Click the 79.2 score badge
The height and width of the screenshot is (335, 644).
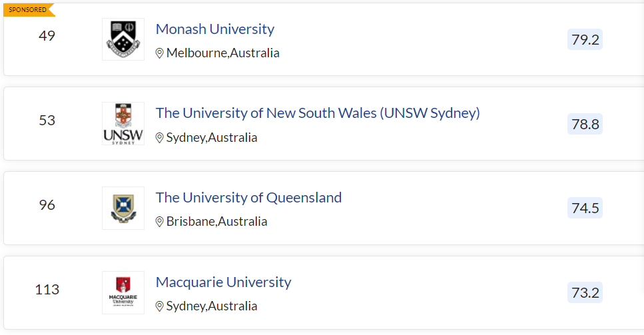[x=585, y=40]
